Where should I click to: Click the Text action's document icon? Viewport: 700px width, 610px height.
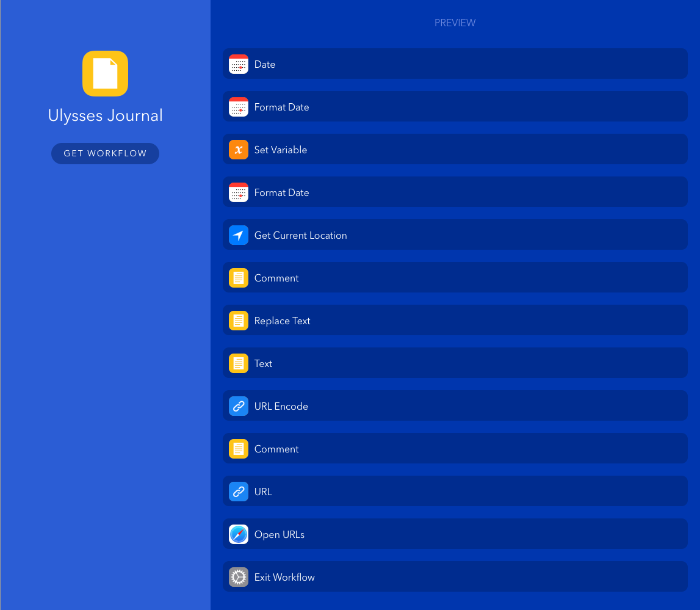239,363
